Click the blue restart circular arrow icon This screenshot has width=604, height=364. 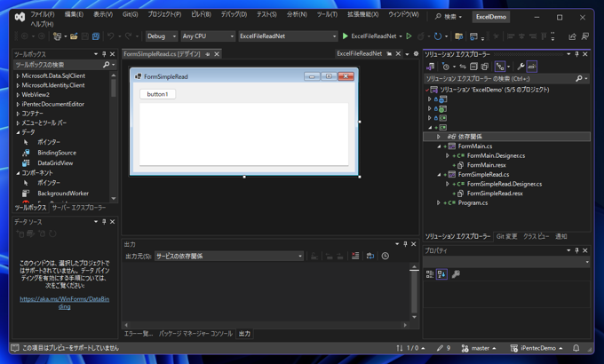tap(438, 36)
